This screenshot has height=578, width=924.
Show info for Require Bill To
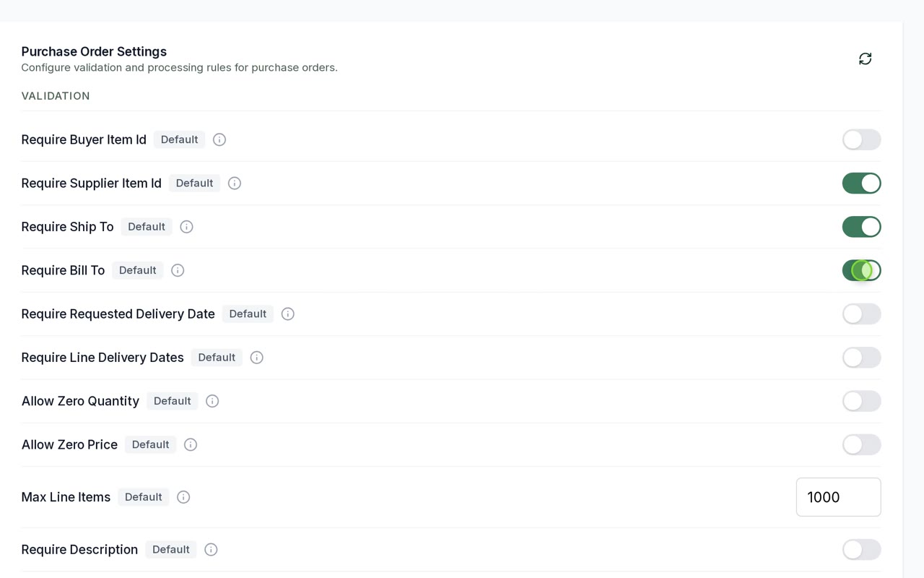click(178, 270)
